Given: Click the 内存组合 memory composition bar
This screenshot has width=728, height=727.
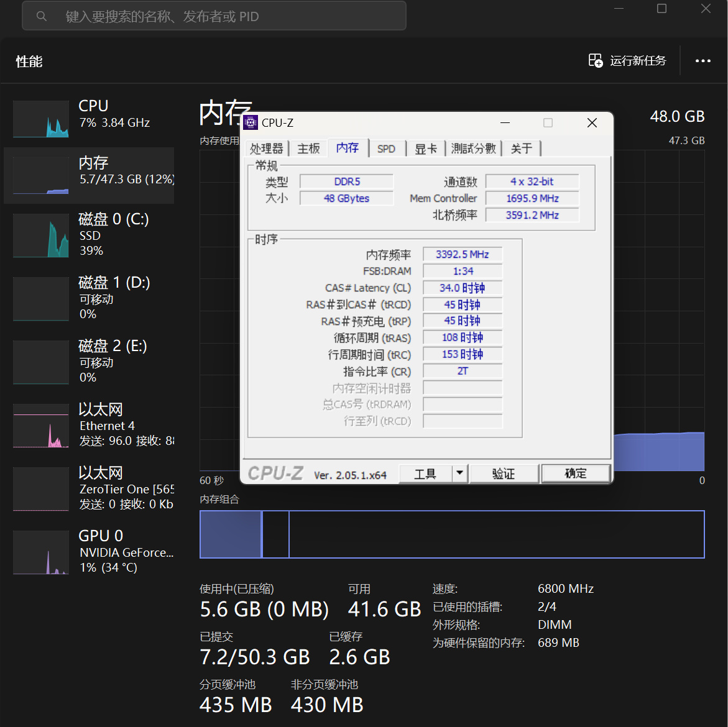Looking at the screenshot, I should point(452,534).
